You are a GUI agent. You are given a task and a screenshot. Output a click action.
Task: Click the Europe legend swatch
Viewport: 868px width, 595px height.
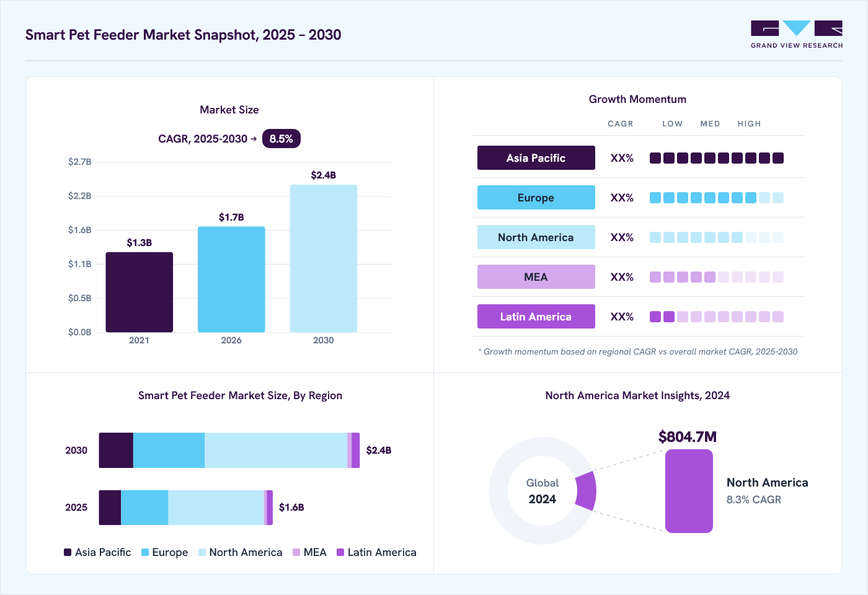coord(145,552)
